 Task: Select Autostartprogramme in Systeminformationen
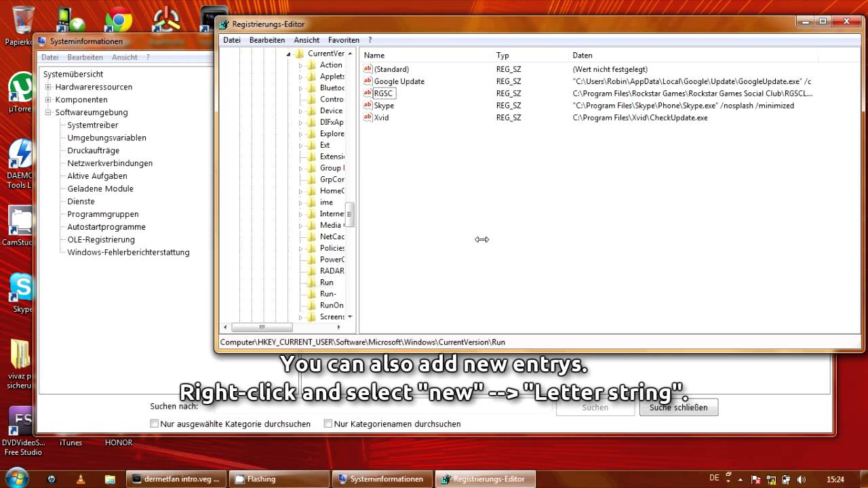click(x=106, y=227)
